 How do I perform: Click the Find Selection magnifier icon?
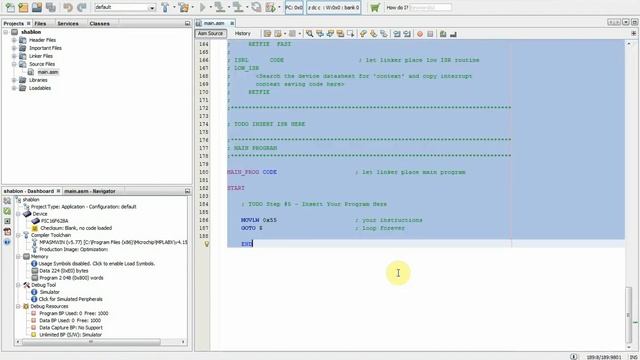(x=310, y=34)
